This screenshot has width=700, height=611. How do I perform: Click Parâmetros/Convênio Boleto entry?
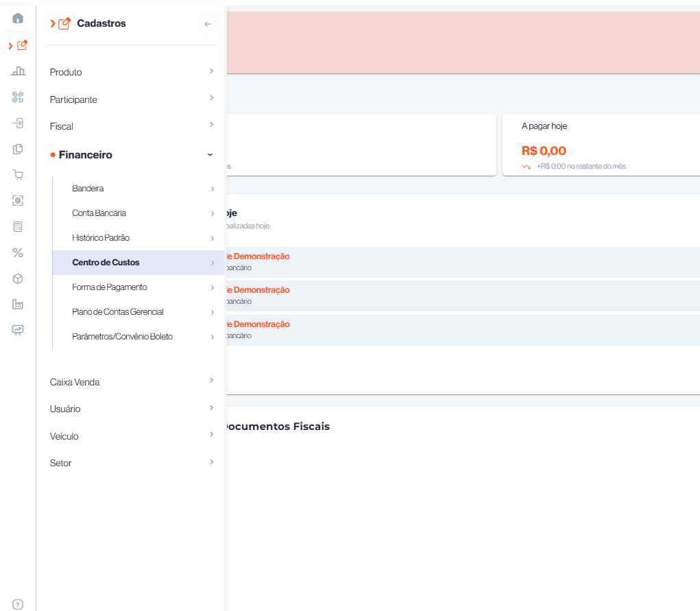coord(137,337)
